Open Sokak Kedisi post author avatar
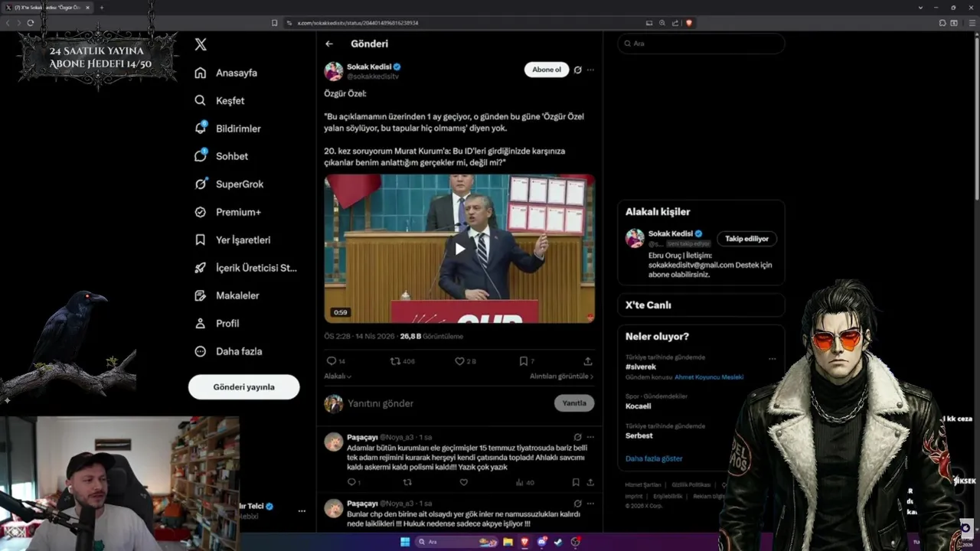The image size is (980, 551). coord(334,71)
